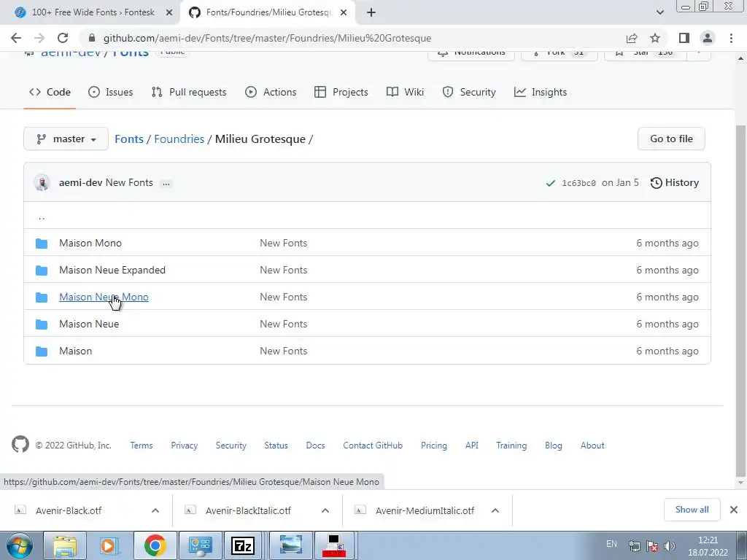
Task: Open footer About link
Action: pyautogui.click(x=592, y=446)
